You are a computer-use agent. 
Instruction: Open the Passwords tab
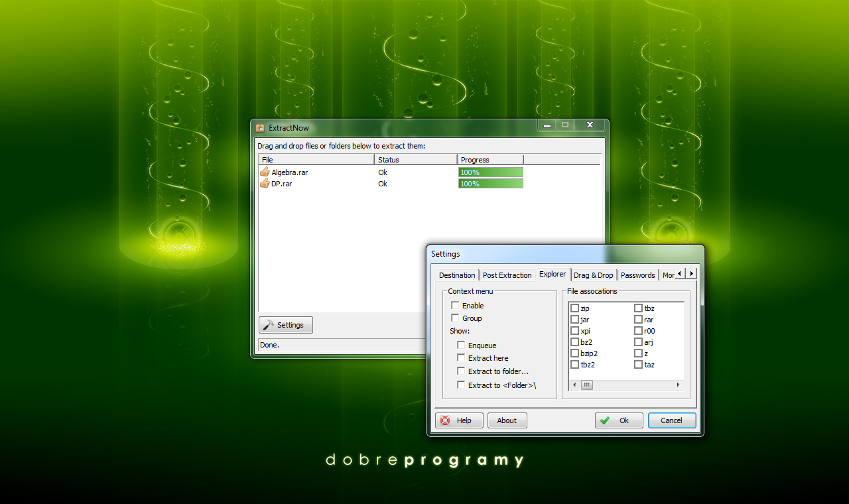point(637,275)
